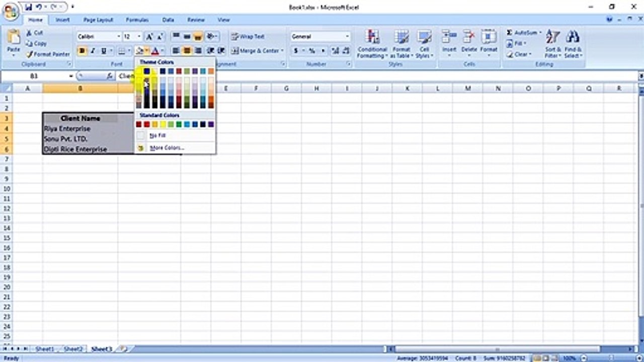Switch to the View tab
The image size is (644, 362).
pos(223,20)
